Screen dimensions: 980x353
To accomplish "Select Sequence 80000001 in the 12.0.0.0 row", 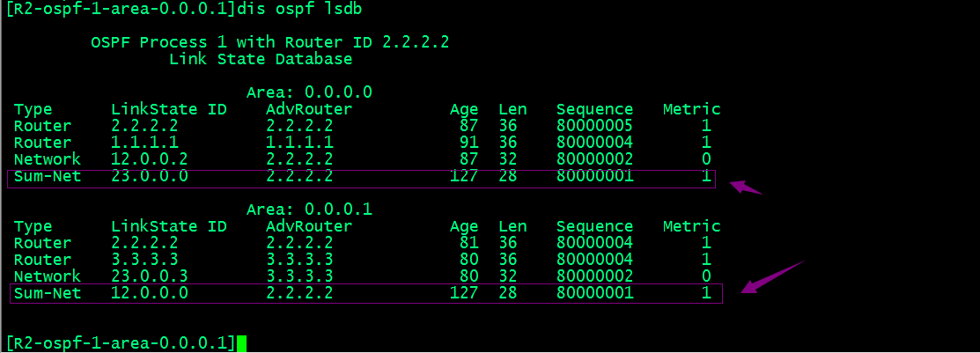I will pos(594,292).
